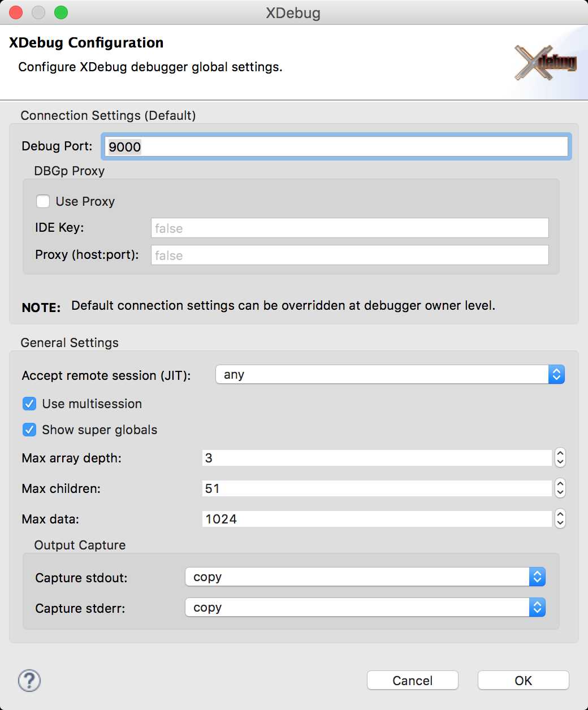This screenshot has width=588, height=710.
Task: Uncheck Use multisession
Action: pos(29,404)
